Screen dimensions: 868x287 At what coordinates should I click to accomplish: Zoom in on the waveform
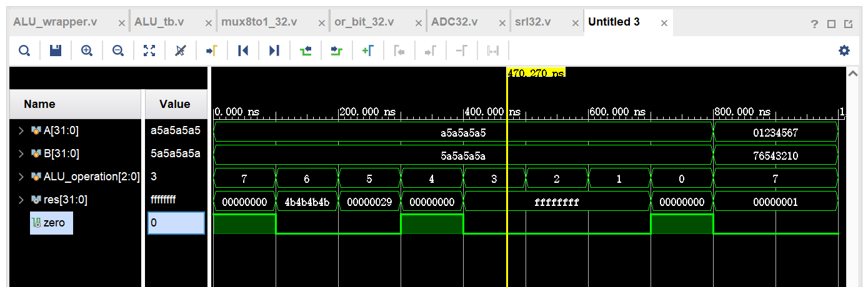(87, 51)
